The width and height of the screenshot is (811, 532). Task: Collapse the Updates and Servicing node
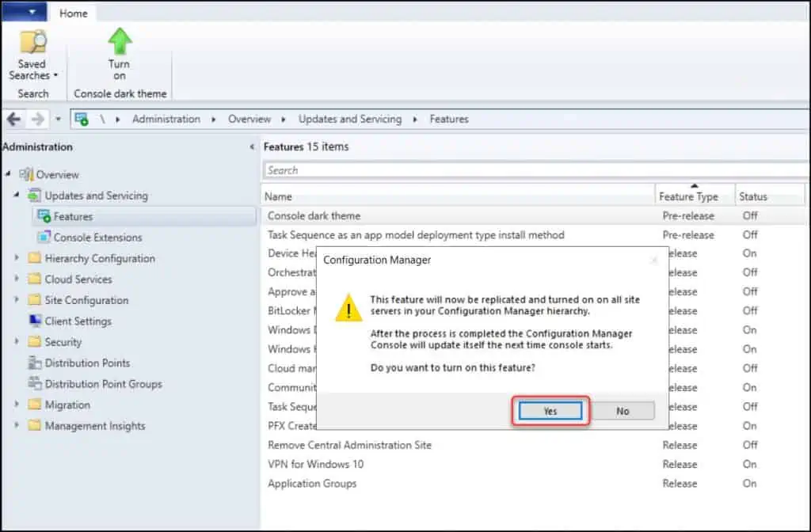click(x=17, y=195)
